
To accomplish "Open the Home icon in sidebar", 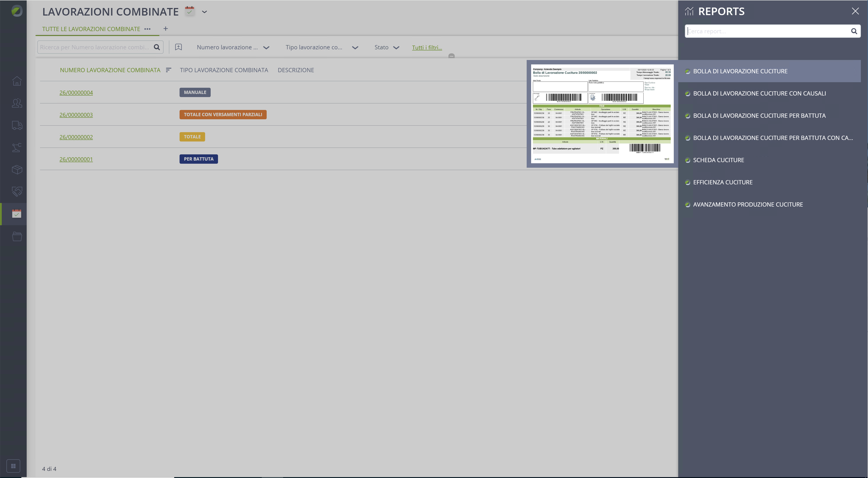I will click(x=17, y=81).
